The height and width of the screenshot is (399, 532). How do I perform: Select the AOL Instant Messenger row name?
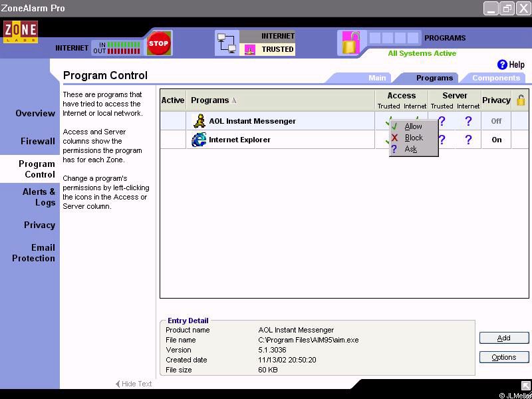252,121
